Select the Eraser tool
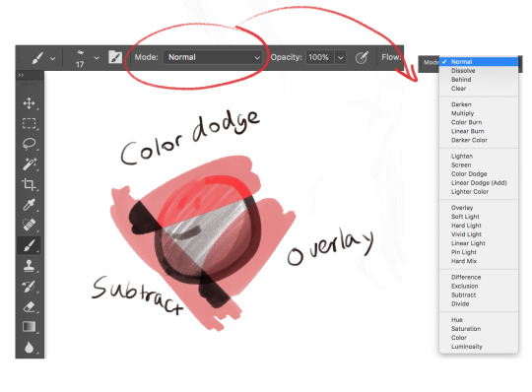Image resolution: width=532 pixels, height=392 pixels. pos(30,306)
